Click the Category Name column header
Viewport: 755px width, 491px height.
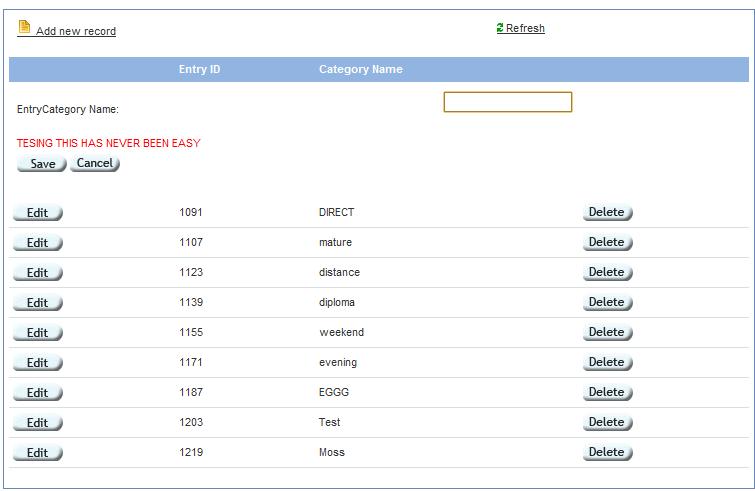coord(361,69)
